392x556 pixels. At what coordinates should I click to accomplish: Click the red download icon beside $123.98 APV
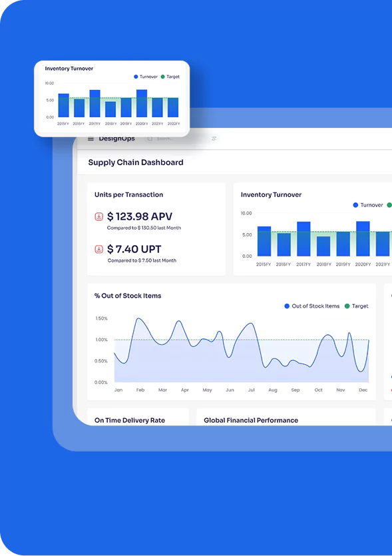[99, 216]
